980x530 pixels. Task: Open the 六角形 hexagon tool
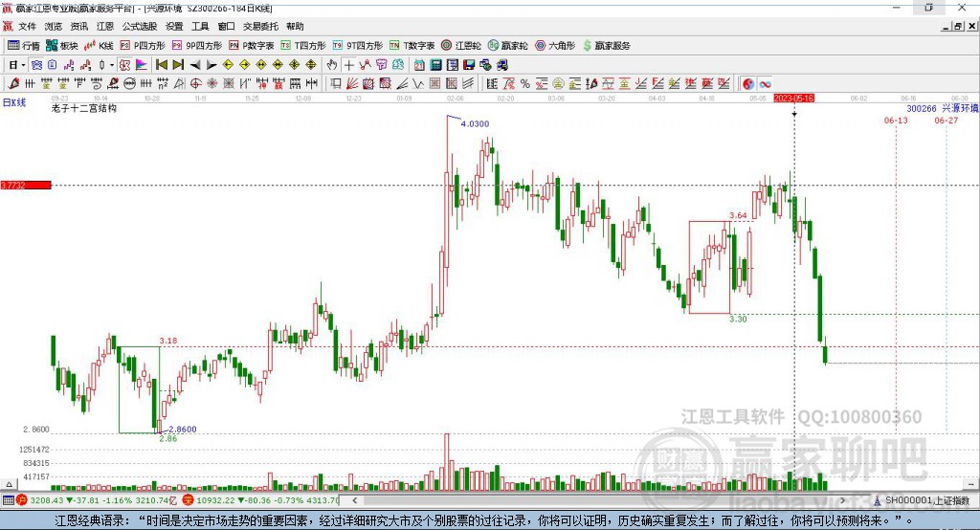[555, 46]
